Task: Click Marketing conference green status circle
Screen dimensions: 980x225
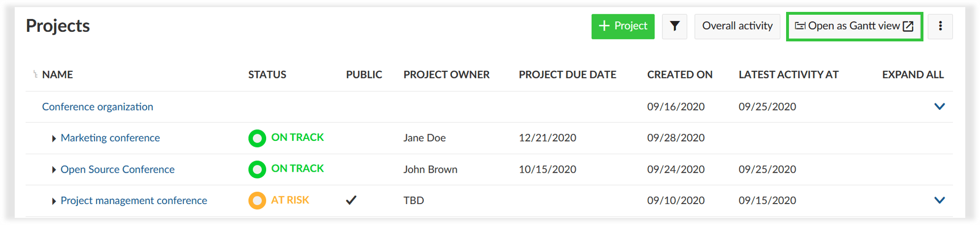Action: point(257,138)
